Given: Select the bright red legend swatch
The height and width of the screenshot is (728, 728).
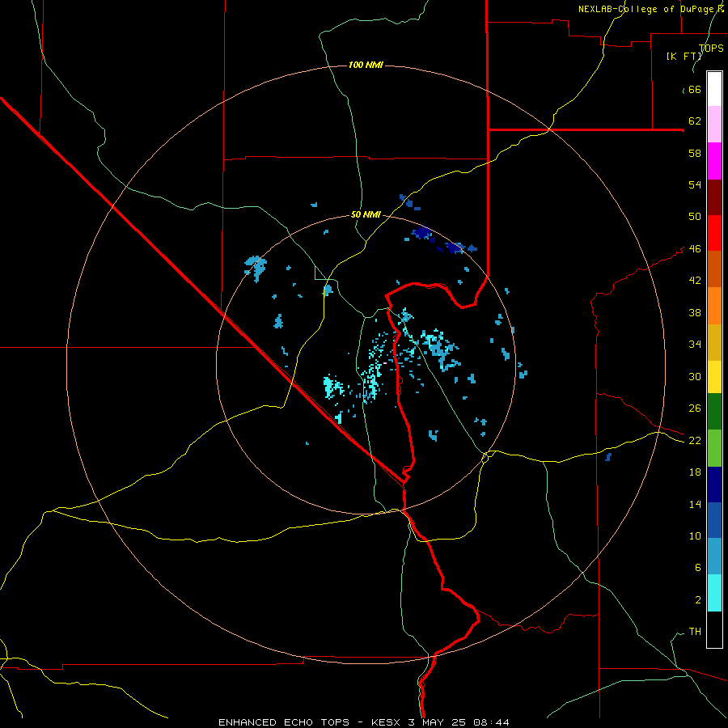Looking at the screenshot, I should coord(714,233).
